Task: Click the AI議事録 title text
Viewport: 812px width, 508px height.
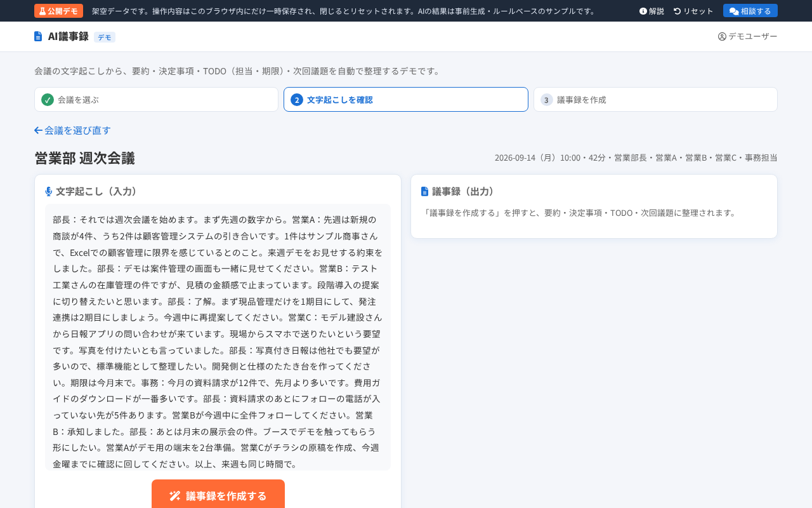Action: pos(68,36)
